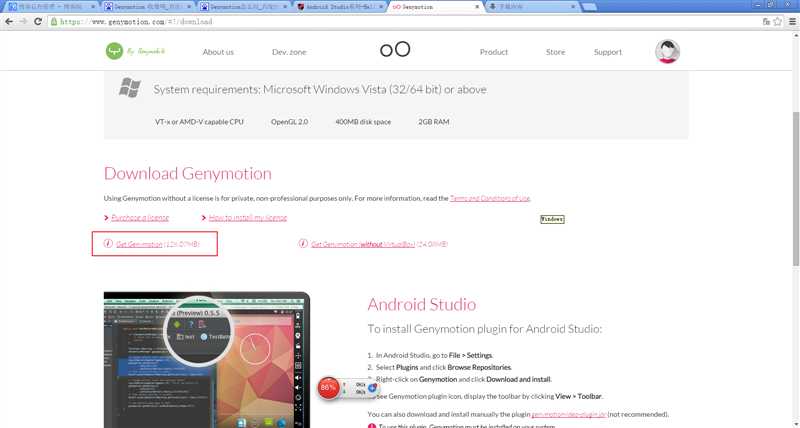Open the Dev. zone menu
Image resolution: width=800 pixels, height=428 pixels.
(x=289, y=52)
